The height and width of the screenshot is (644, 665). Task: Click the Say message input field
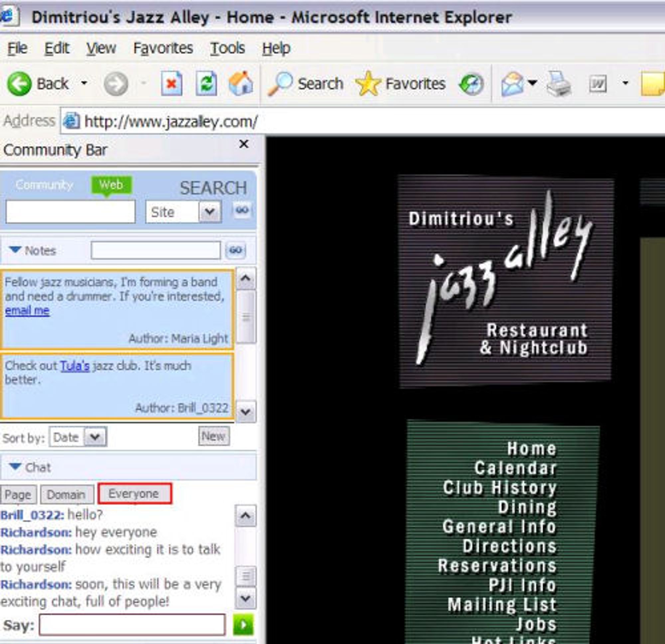click(132, 624)
